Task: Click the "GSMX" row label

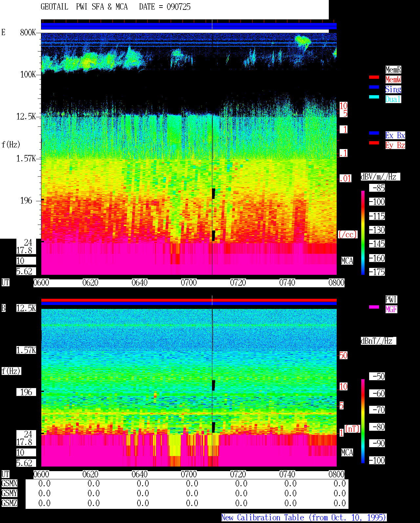Action: pos(9,483)
